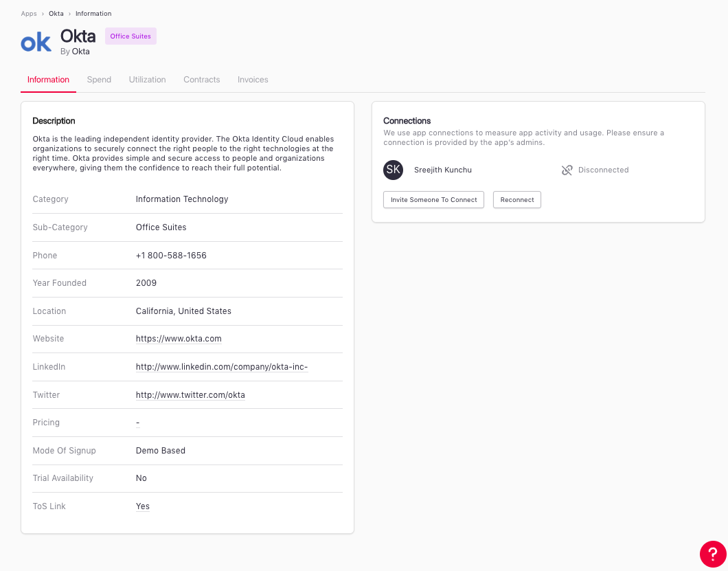Switch to the Spend tab
Viewport: 728px width, 571px height.
(x=99, y=80)
